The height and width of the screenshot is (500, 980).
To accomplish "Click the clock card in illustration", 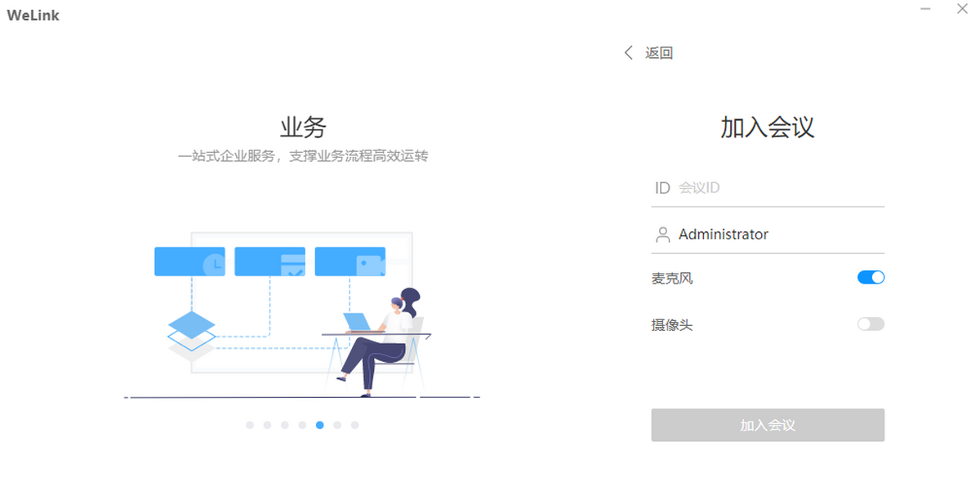I will point(189,261).
